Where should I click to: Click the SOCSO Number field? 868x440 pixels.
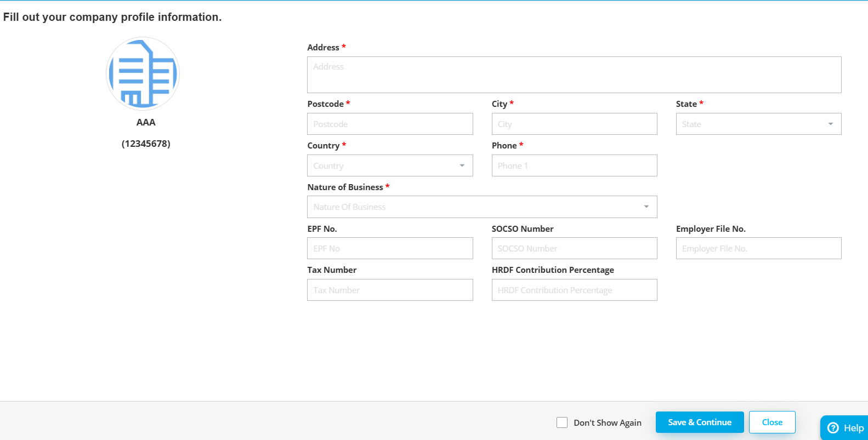click(574, 248)
